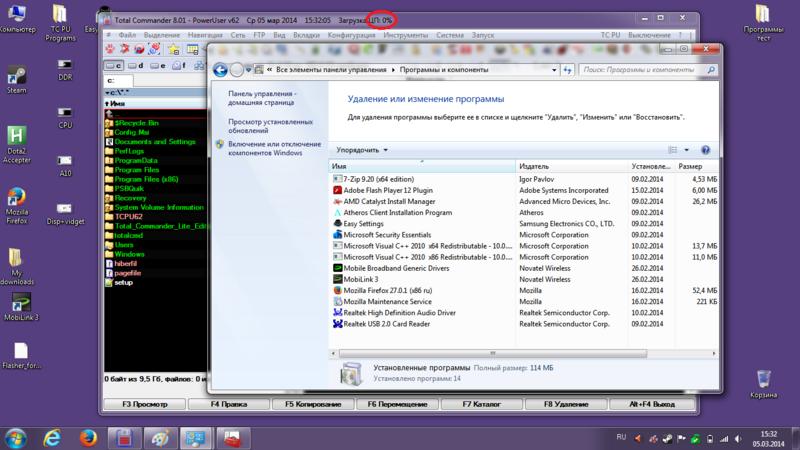
Task: Expand the address bar history dropdown
Action: tap(554, 70)
